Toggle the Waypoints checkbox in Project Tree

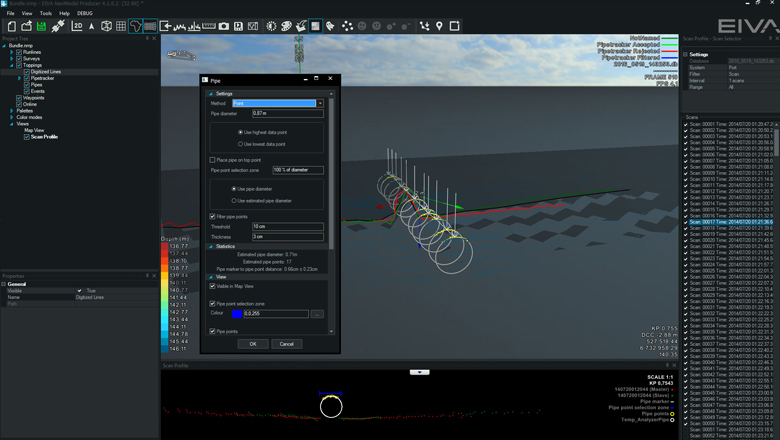(19, 98)
